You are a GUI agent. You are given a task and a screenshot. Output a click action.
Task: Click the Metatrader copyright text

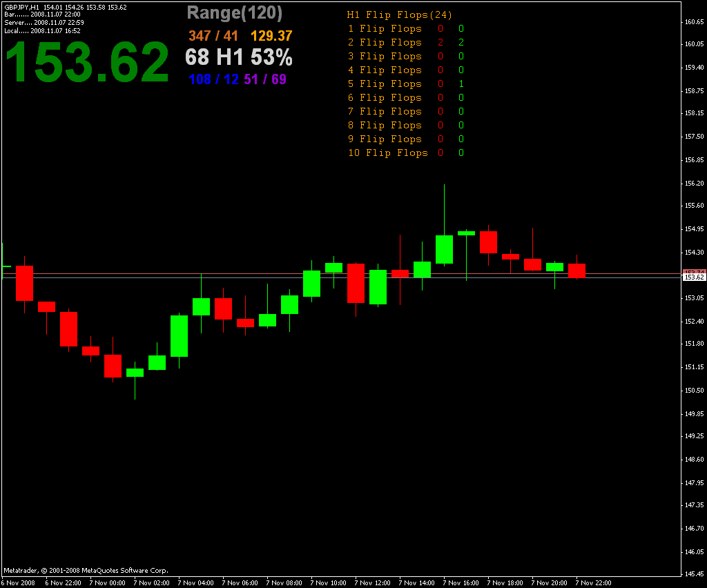pos(86,571)
